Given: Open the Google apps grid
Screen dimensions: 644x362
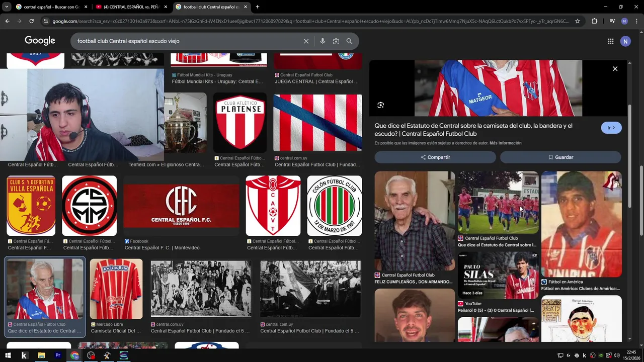Looking at the screenshot, I should pos(611,41).
